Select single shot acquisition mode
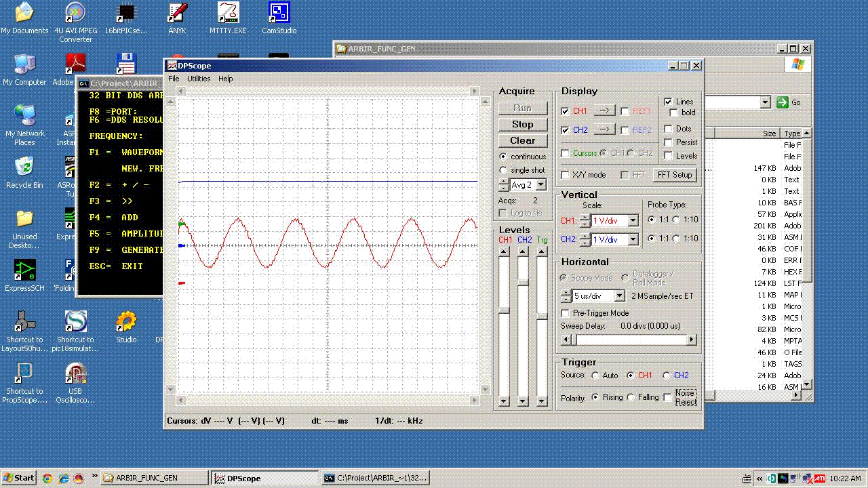 [x=503, y=170]
